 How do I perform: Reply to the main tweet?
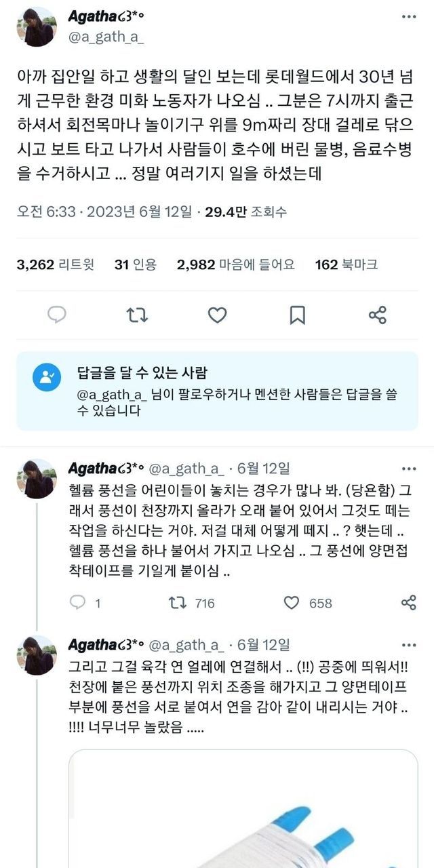[57, 315]
